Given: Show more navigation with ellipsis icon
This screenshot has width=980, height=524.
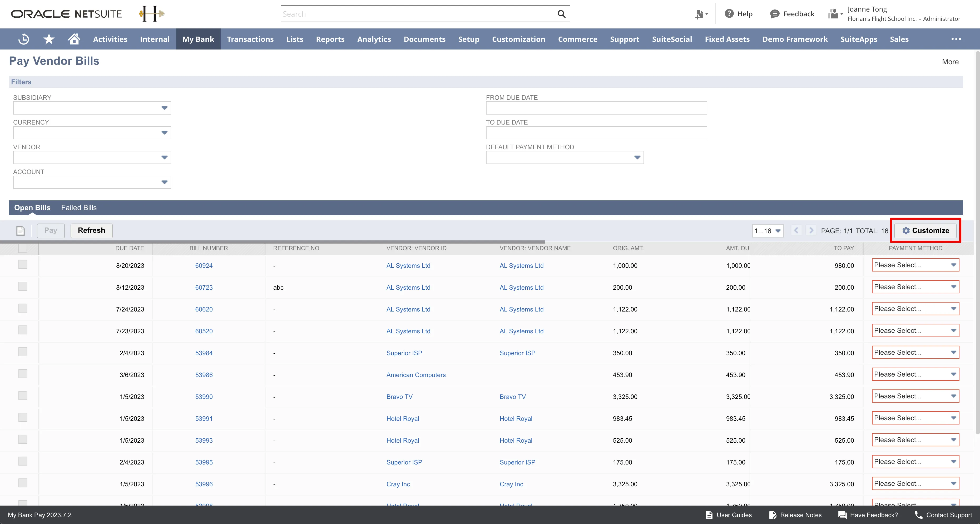Looking at the screenshot, I should [956, 39].
